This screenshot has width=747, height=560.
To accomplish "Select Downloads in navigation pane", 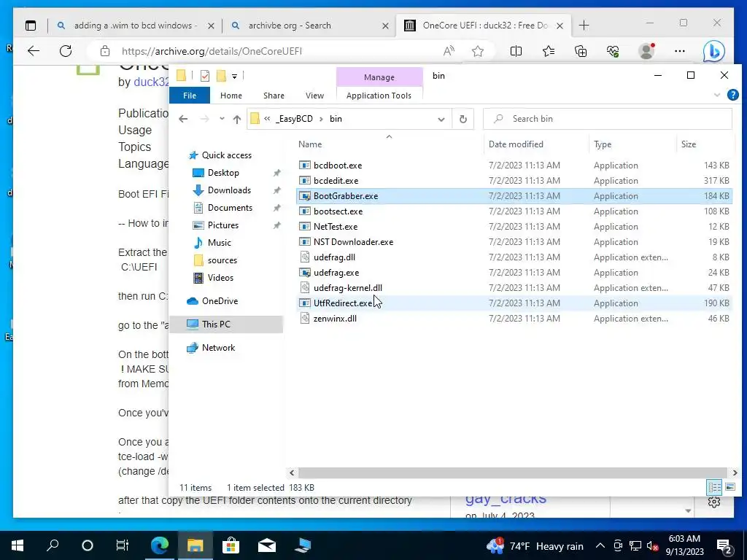I will 229,190.
